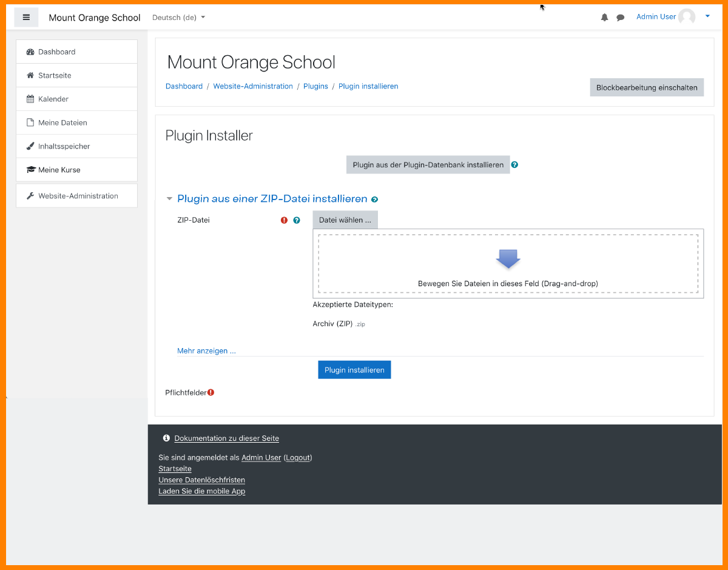Open the messages speech bubble icon
728x570 pixels.
621,18
